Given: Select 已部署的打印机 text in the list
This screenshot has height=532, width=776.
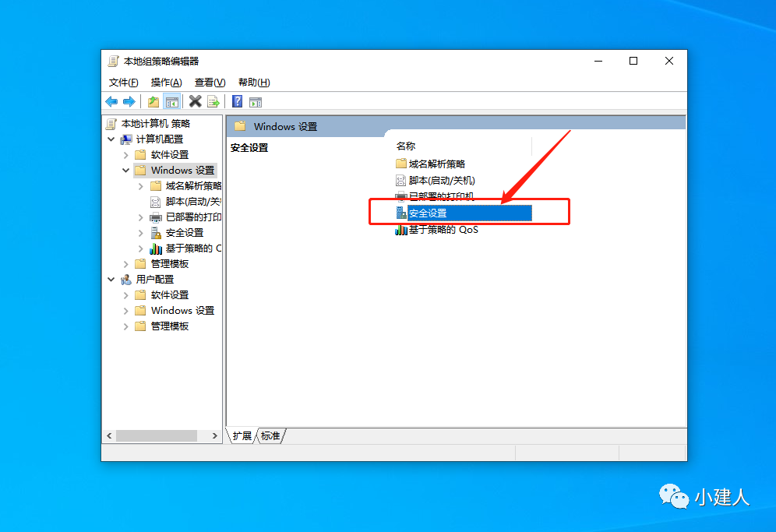Looking at the screenshot, I should click(x=442, y=196).
